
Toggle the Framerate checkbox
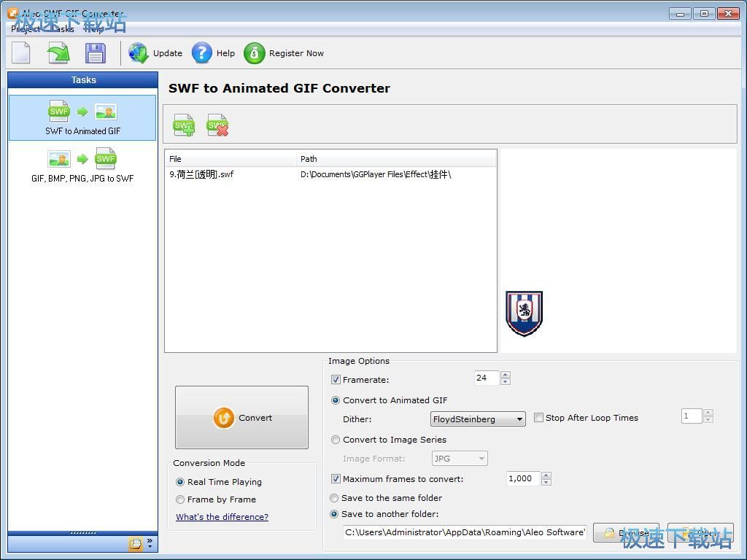(336, 379)
